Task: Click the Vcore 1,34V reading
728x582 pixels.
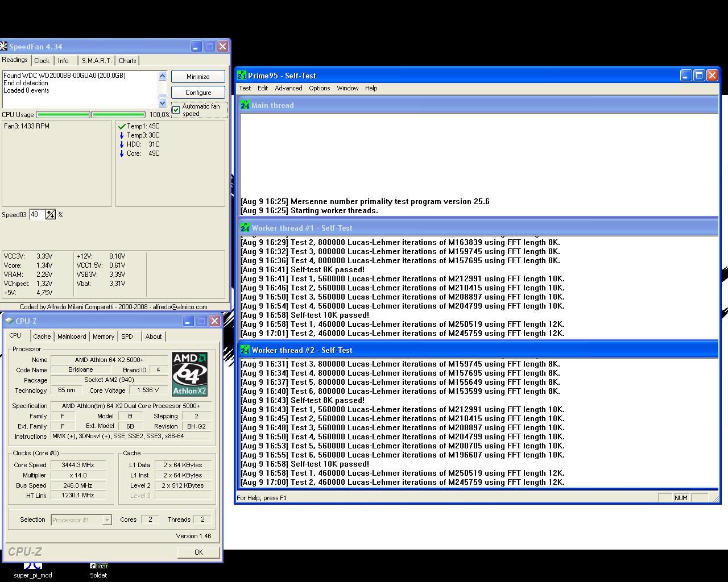Action: [x=28, y=265]
